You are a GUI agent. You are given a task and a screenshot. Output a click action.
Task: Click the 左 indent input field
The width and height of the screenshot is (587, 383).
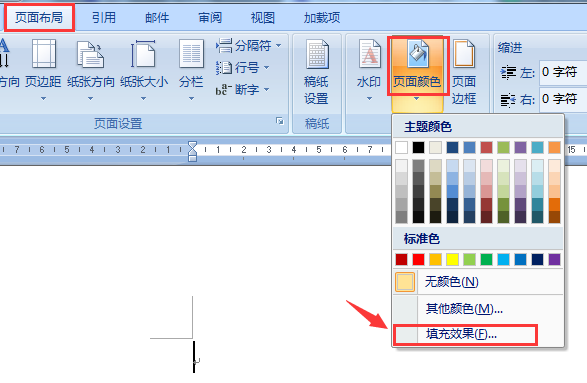pyautogui.click(x=563, y=72)
